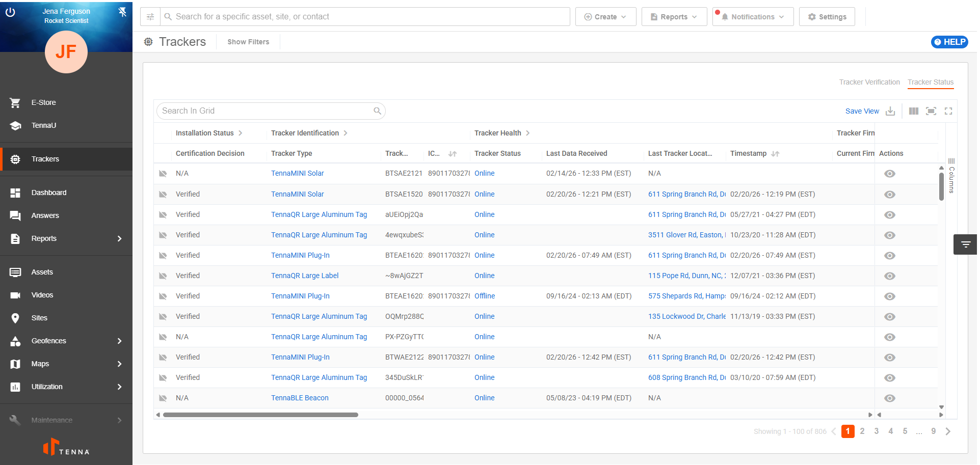This screenshot has width=980, height=465.
Task: Switch to the Tracker Verification tab
Action: (869, 82)
